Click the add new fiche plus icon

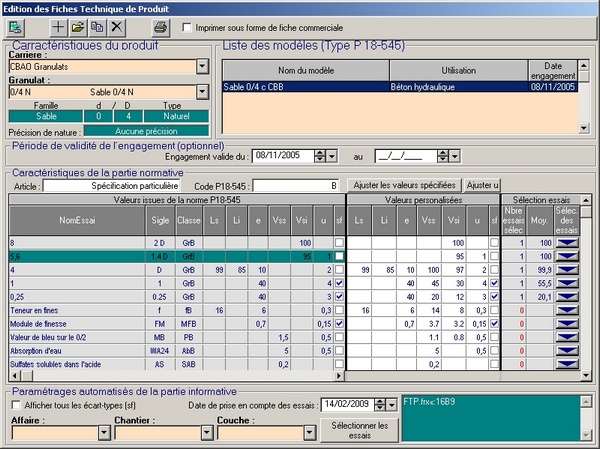(x=59, y=26)
